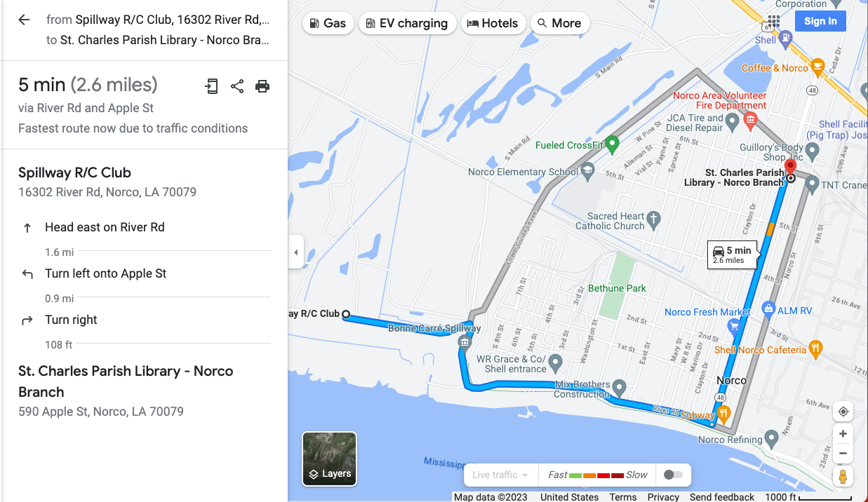Click the share route icon
Viewport: 868px width, 502px height.
click(x=237, y=86)
